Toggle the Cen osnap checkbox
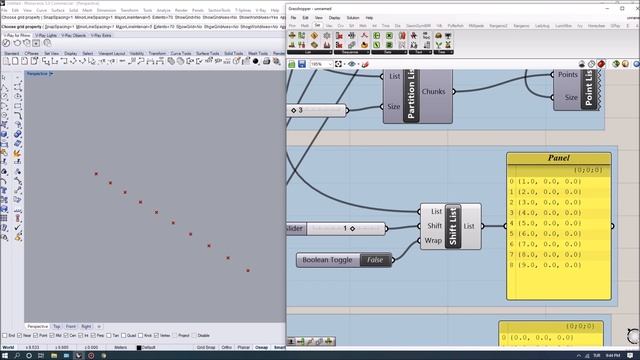 66,336
